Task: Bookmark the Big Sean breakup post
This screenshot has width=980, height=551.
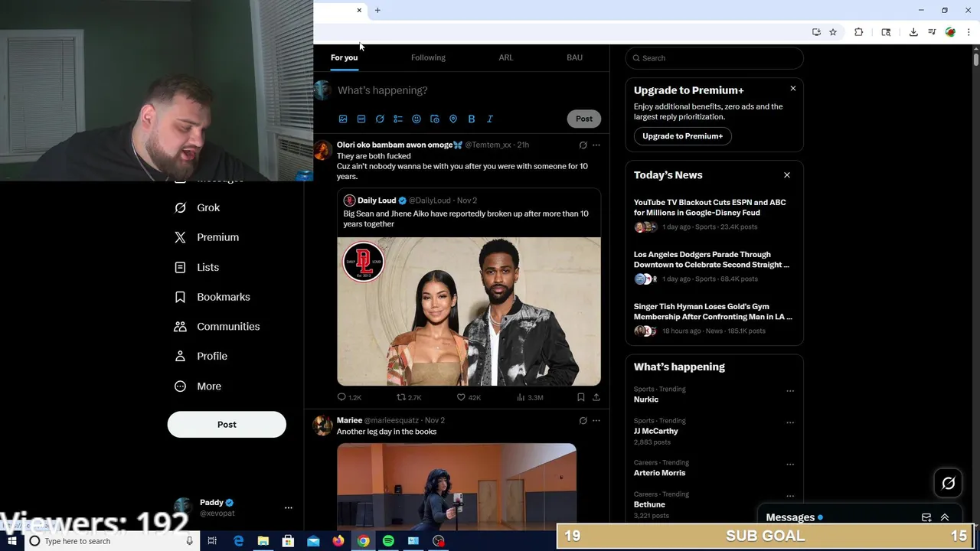Action: click(580, 397)
